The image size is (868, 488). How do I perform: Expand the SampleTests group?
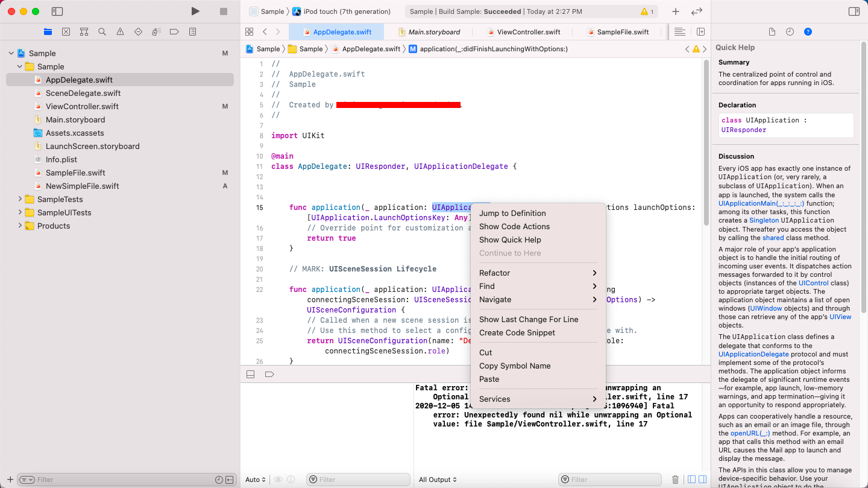(x=19, y=199)
